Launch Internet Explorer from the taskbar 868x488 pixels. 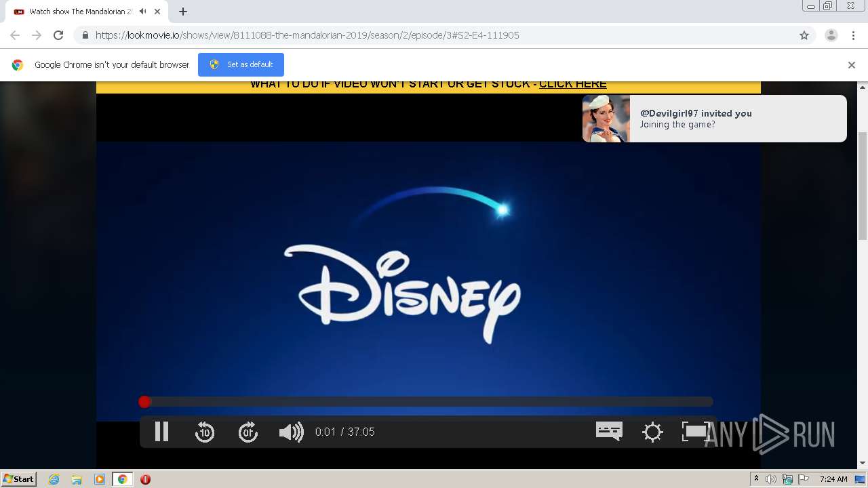[x=54, y=479]
